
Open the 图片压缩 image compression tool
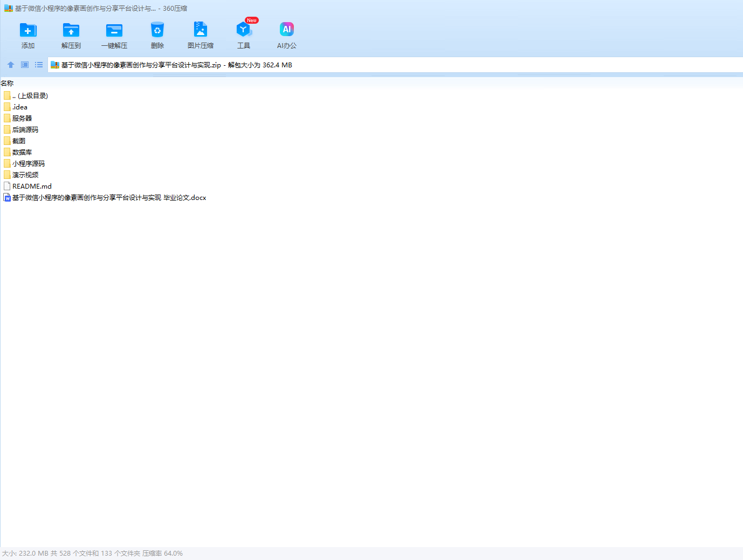201,30
